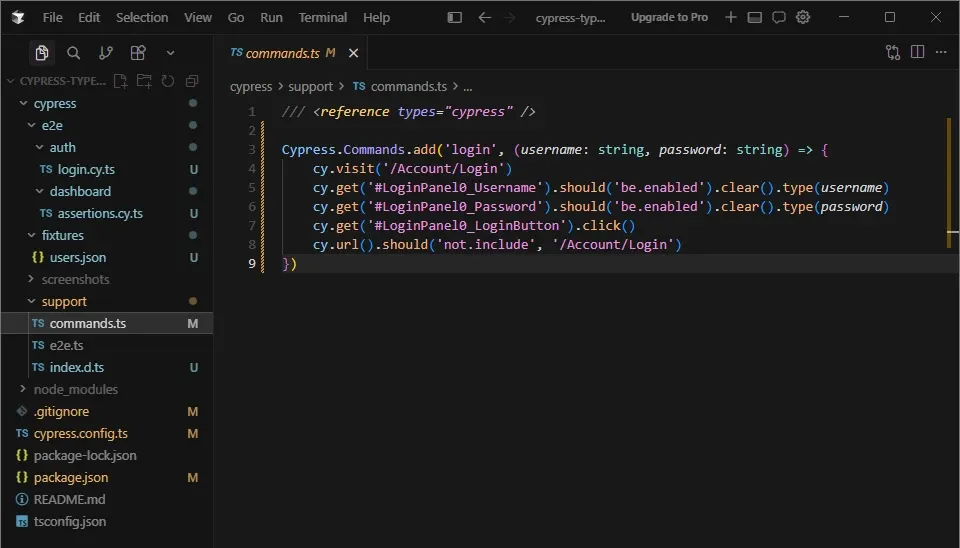Screen dimensions: 960x548
Task: Collapse the support folder
Action: [32, 301]
